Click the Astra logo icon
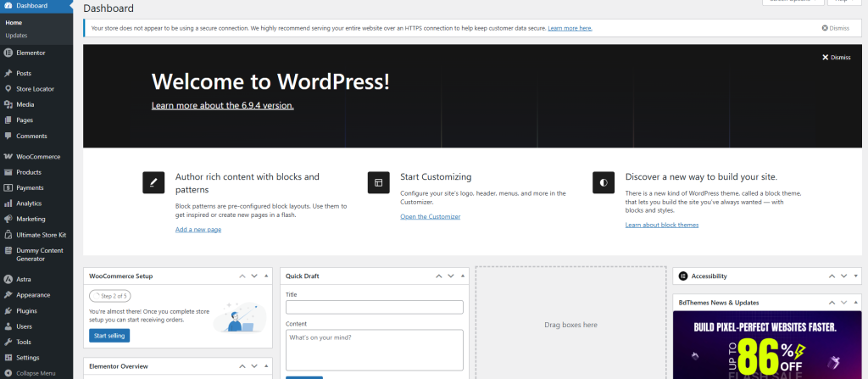Viewport: 868px width, 379px height. [x=8, y=279]
